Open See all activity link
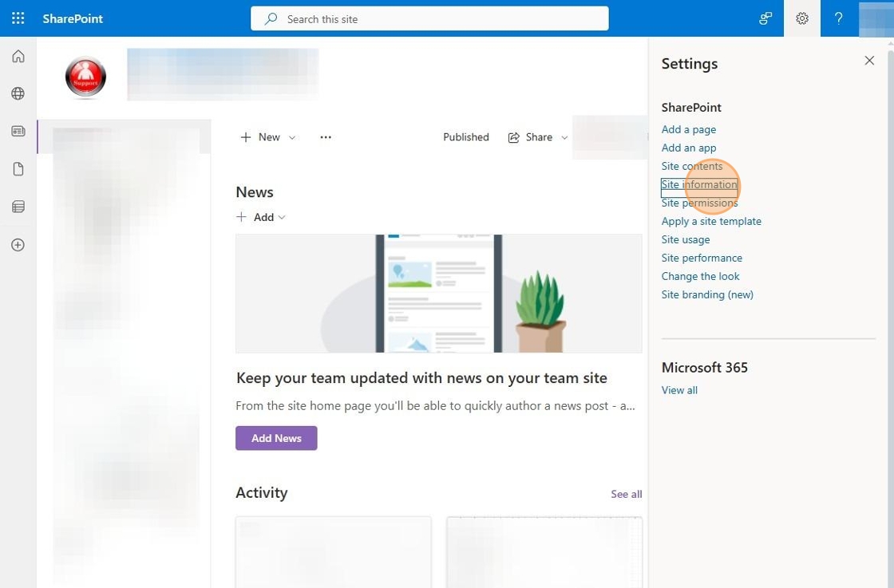The width and height of the screenshot is (894, 588). pos(626,494)
